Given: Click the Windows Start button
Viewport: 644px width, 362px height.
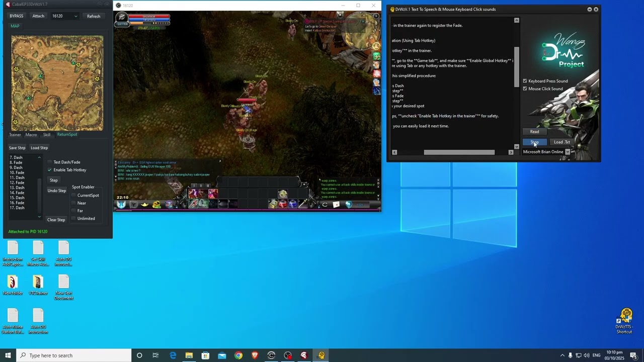Looking at the screenshot, I should (x=8, y=355).
